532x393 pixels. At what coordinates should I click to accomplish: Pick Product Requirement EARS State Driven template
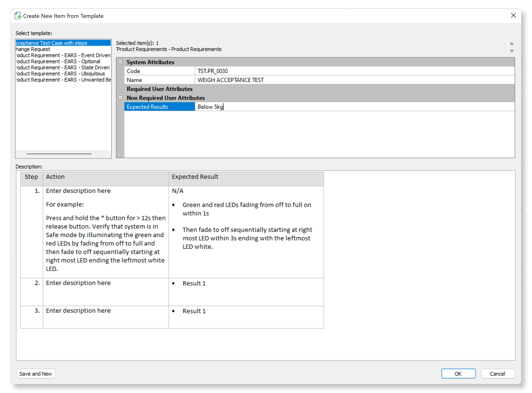(63, 67)
